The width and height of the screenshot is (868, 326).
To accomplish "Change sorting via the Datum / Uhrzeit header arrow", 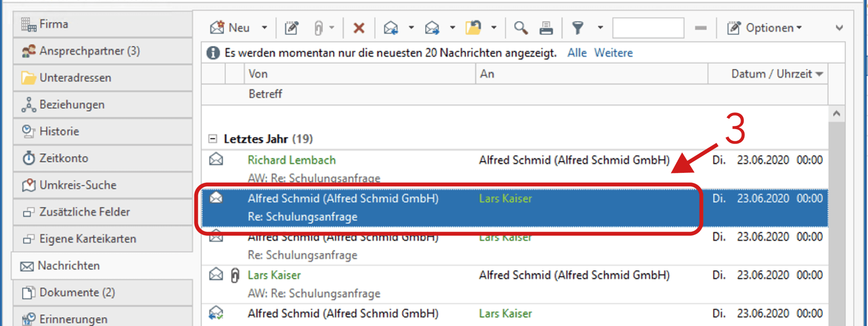I will 820,74.
